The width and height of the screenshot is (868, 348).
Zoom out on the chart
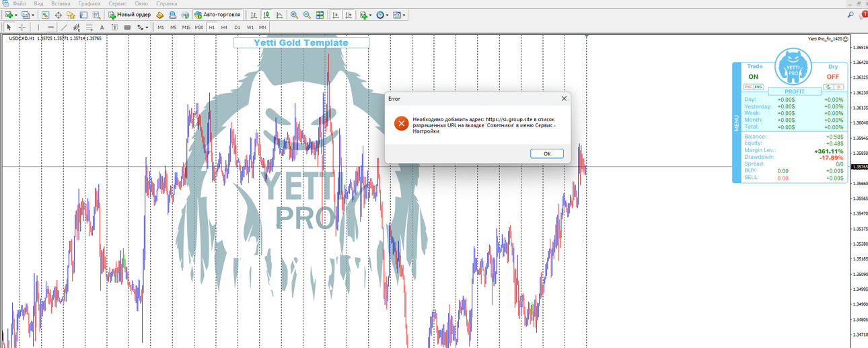pyautogui.click(x=307, y=15)
